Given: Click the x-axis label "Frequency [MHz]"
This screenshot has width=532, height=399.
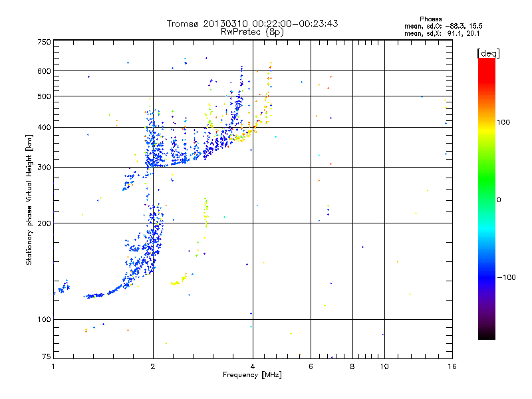Looking at the screenshot, I should [x=252, y=375].
